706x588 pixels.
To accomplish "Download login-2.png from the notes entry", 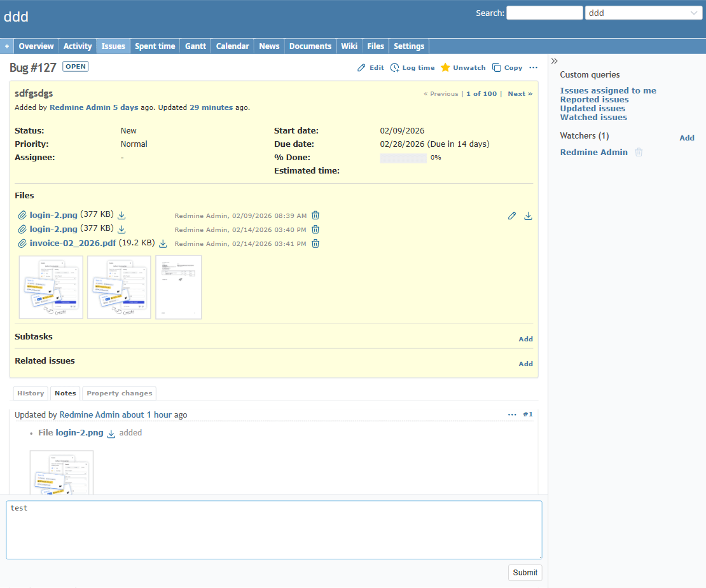I will [111, 434].
